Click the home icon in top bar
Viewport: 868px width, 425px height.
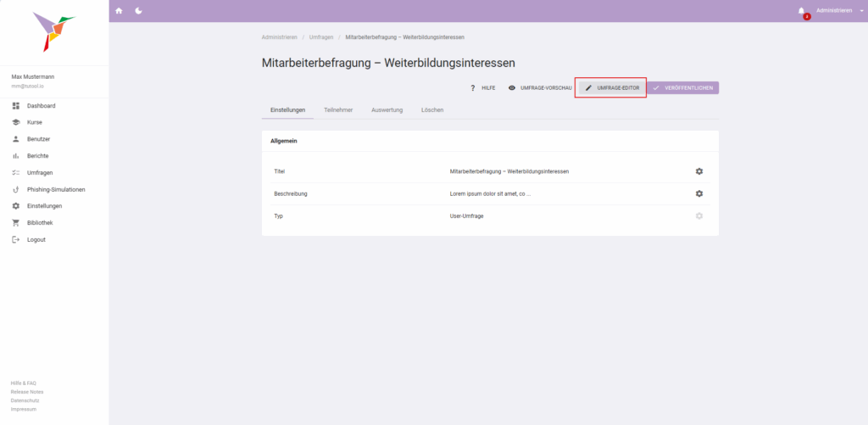pos(119,11)
